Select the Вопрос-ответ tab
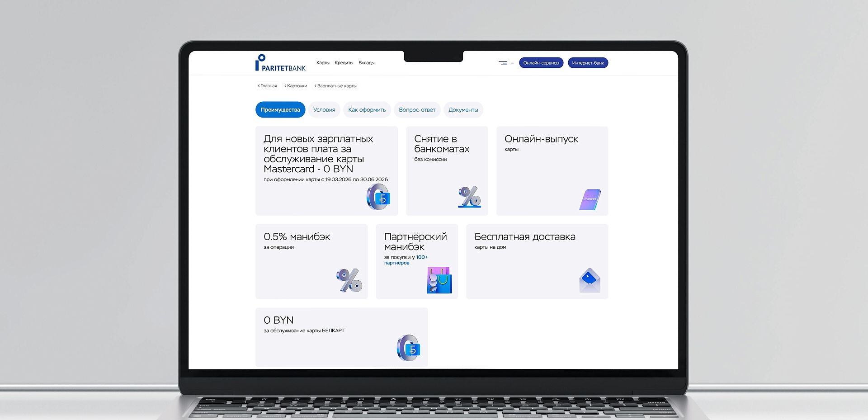This screenshot has height=420, width=868. [x=417, y=109]
